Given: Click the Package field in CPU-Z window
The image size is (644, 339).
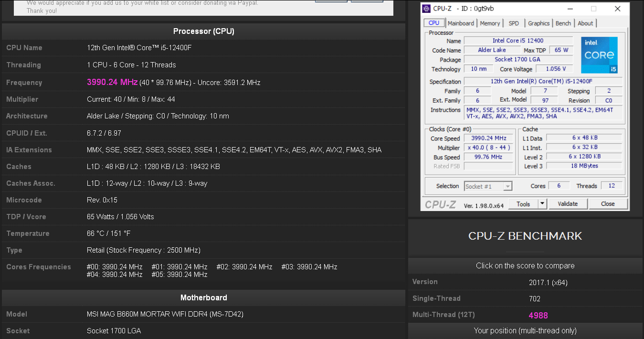Looking at the screenshot, I should [518, 60].
